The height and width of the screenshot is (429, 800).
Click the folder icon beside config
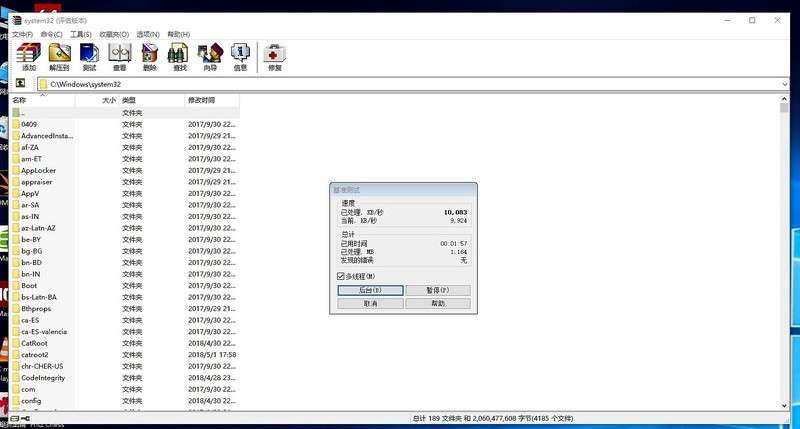[x=16, y=401]
